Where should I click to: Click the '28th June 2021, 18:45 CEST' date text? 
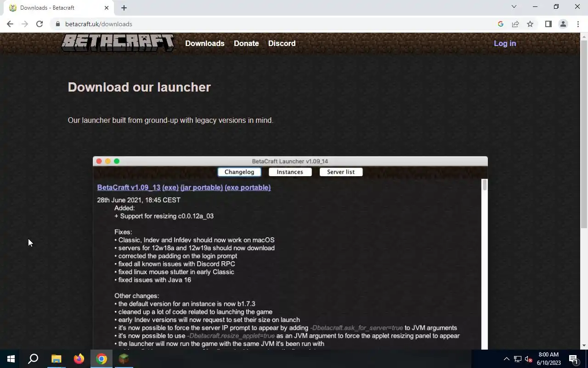[139, 200]
